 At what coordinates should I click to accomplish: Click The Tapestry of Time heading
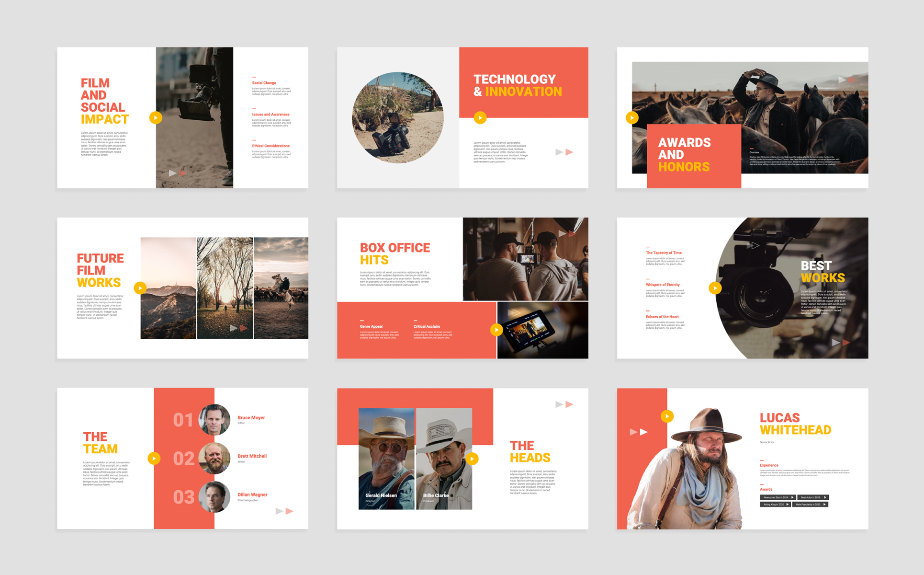pyautogui.click(x=664, y=253)
